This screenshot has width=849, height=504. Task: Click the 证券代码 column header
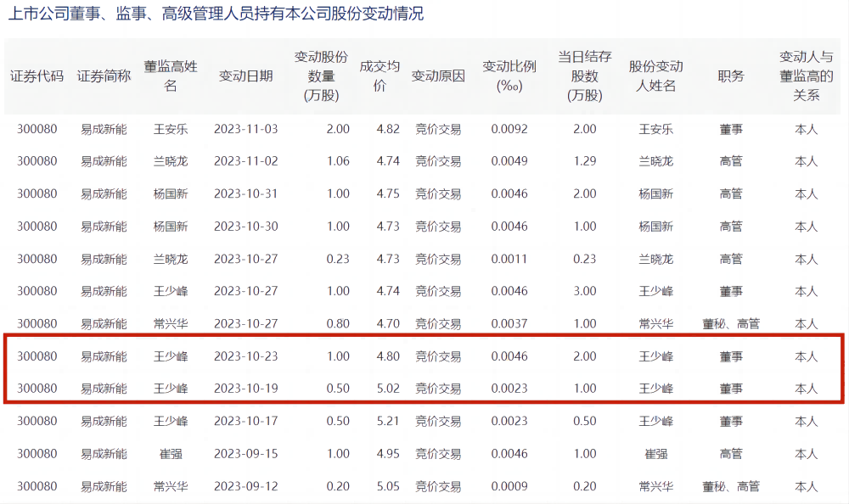point(37,76)
